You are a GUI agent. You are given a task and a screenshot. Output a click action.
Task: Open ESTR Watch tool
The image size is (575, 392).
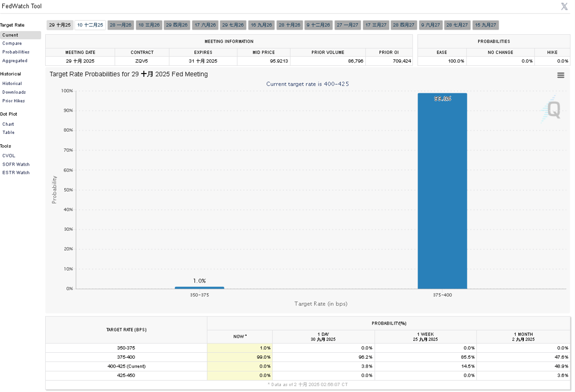point(16,173)
